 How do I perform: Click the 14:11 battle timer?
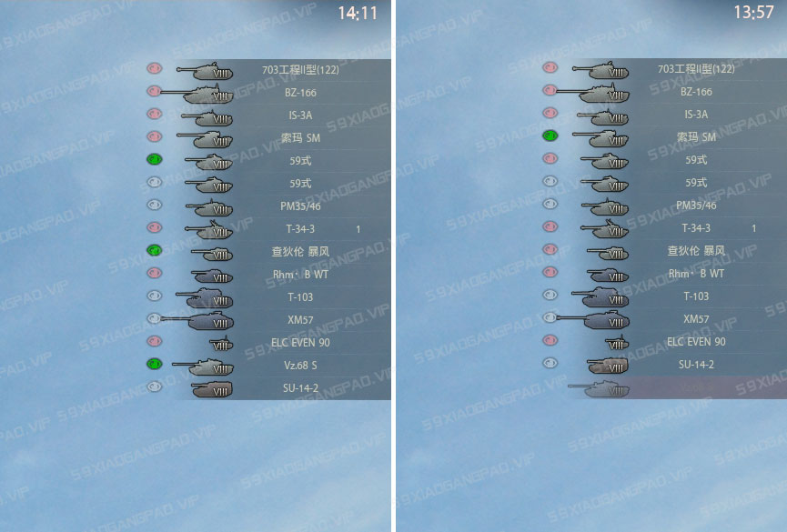(x=358, y=13)
